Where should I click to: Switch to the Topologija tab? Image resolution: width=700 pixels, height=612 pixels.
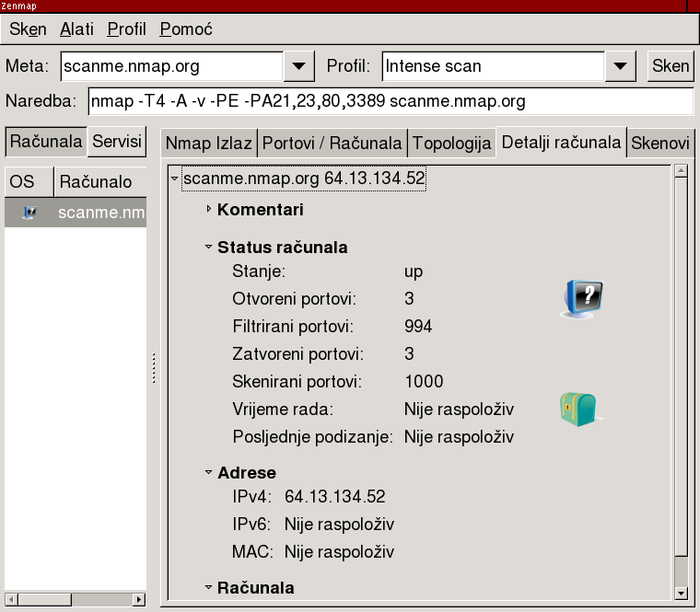451,144
